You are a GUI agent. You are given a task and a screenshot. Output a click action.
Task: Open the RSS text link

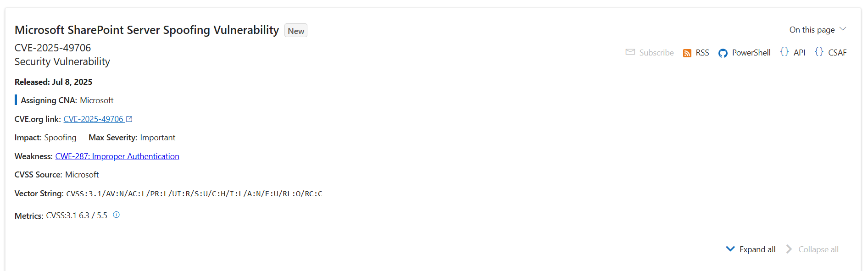(702, 53)
